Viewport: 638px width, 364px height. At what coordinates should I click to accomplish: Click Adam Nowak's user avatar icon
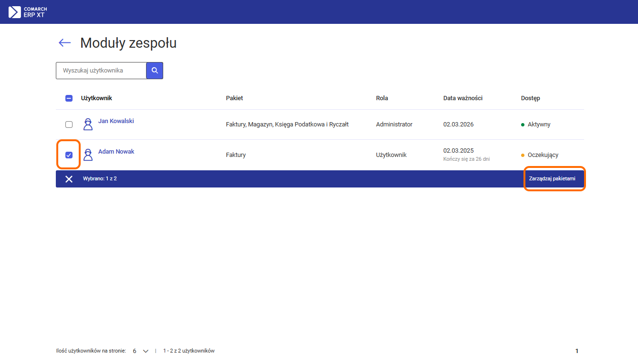88,155
